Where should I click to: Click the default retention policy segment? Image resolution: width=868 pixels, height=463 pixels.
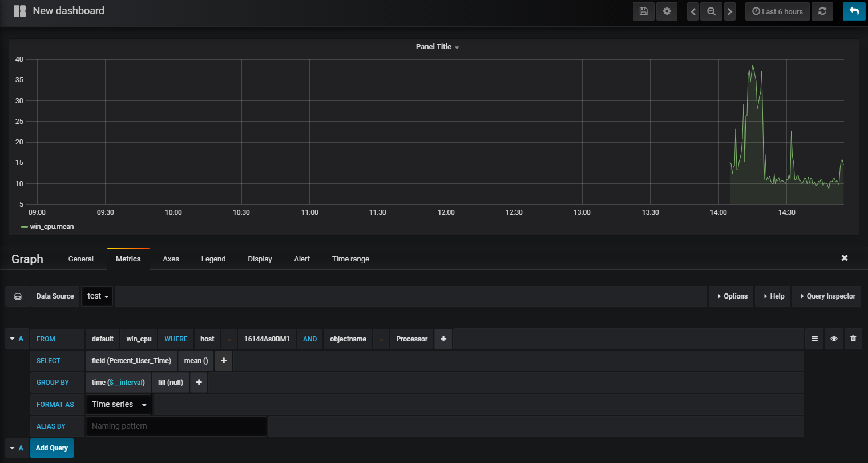(x=103, y=339)
